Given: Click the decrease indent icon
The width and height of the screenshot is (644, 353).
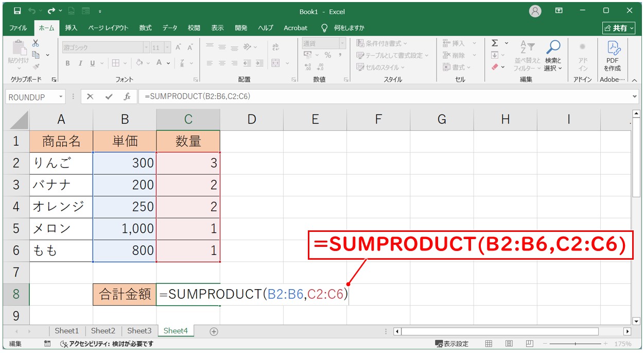Looking at the screenshot, I should (248, 63).
